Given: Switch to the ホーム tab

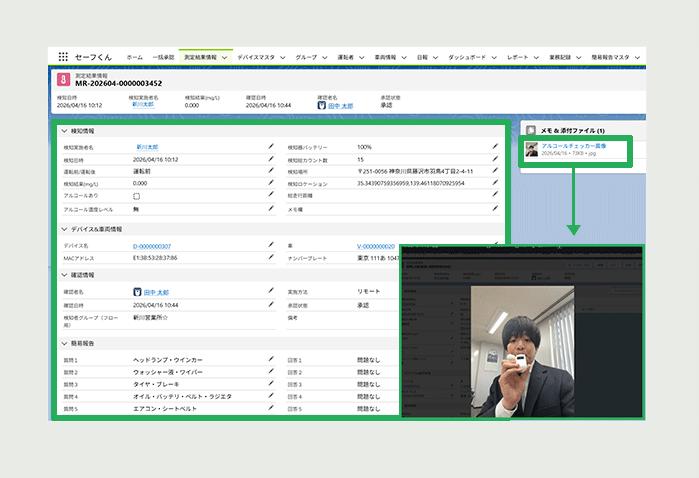Looking at the screenshot, I should click(135, 57).
